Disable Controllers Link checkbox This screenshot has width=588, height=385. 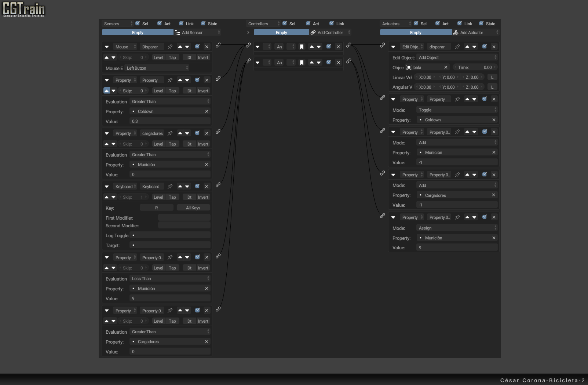332,23
